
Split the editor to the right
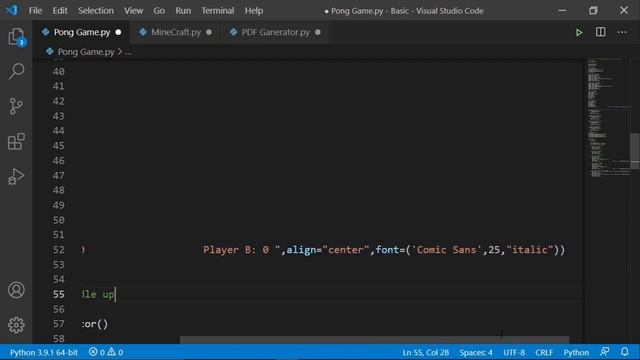point(600,32)
